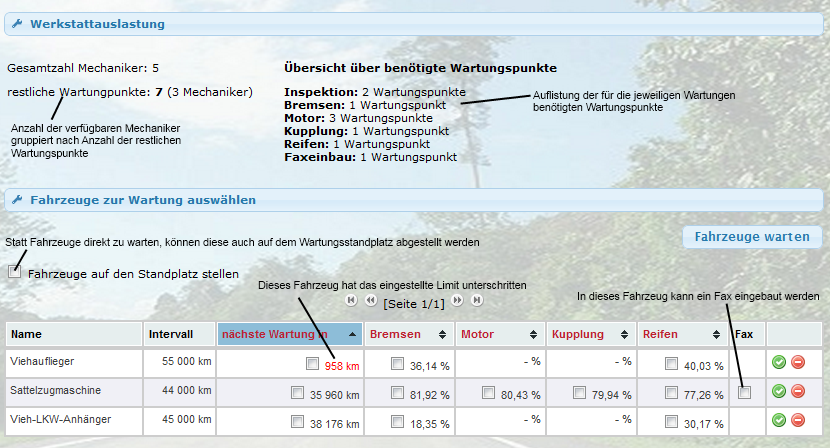Jump to last page in pagination
This screenshot has width=830, height=448.
(x=477, y=299)
